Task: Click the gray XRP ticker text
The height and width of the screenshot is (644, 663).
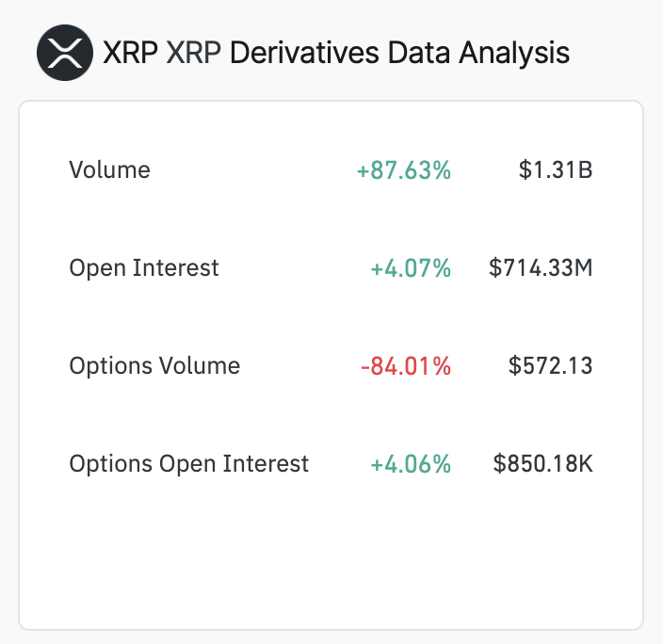Action: coord(194,52)
